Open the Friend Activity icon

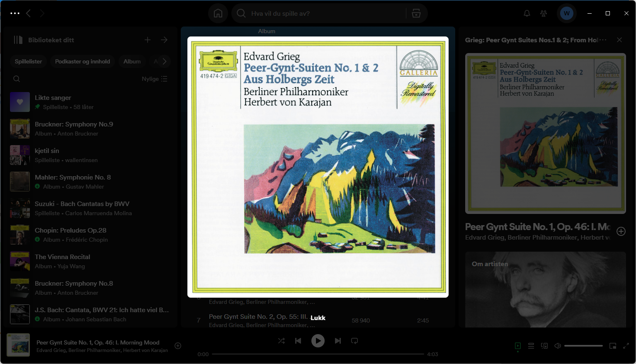click(544, 13)
